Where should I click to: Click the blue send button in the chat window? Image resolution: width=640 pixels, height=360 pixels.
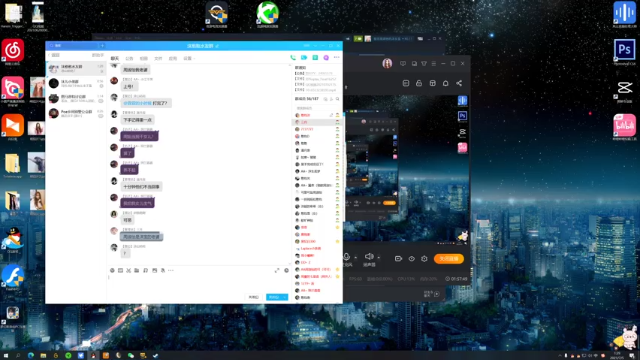[x=274, y=297]
